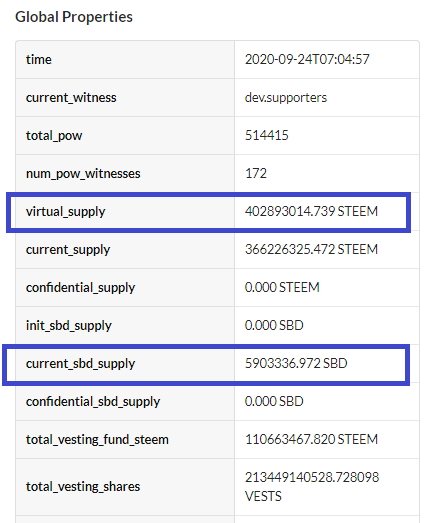Select the 366226325.472 STEEM value
This screenshot has height=523, width=427.
coord(311,249)
